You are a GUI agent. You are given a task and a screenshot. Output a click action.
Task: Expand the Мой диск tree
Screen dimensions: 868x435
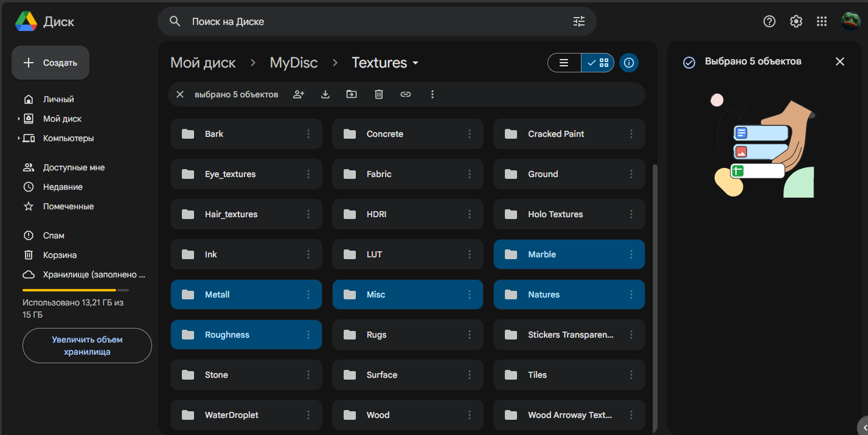[x=18, y=119]
